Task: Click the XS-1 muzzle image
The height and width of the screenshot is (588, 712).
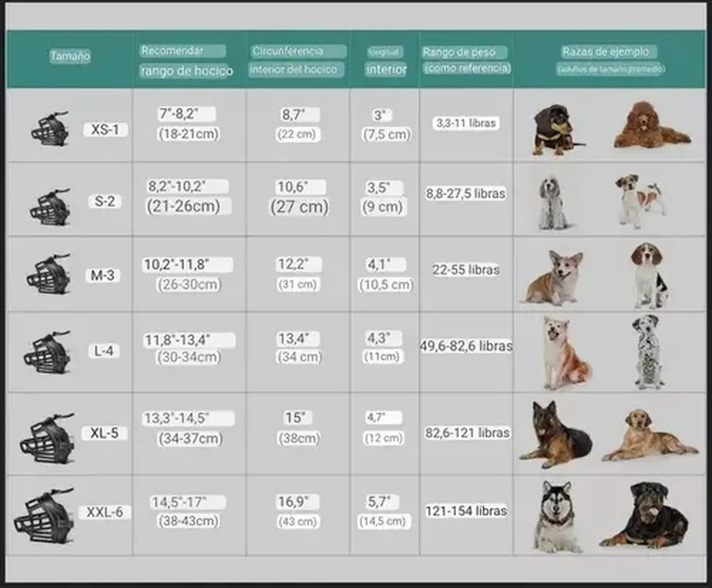Action: tap(50, 129)
